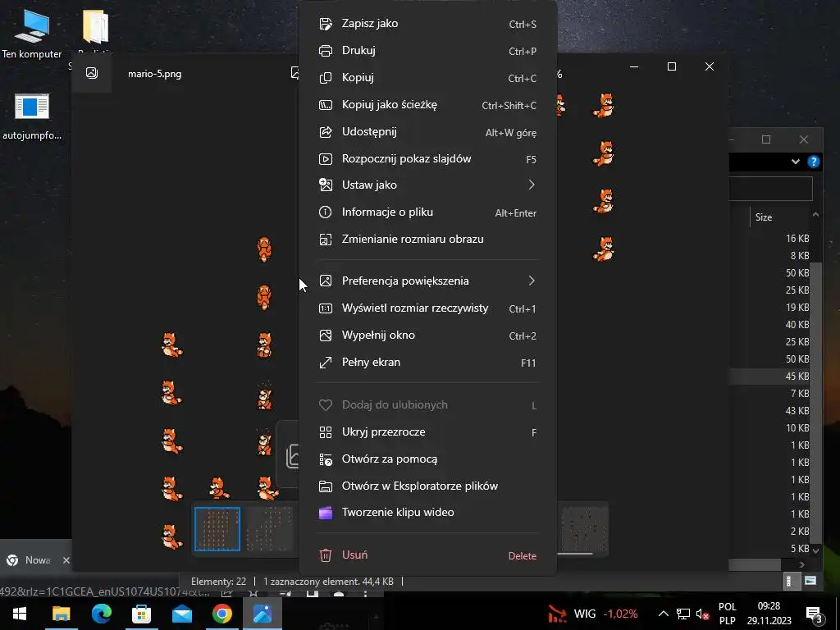Click the Photos app icon left of mario-5.png
This screenshot has width=840, height=630.
pos(92,73)
